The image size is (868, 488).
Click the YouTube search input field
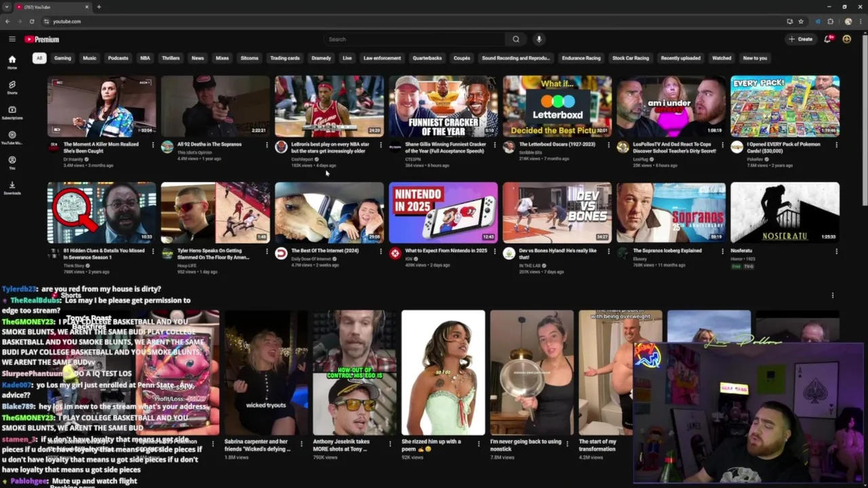[414, 39]
